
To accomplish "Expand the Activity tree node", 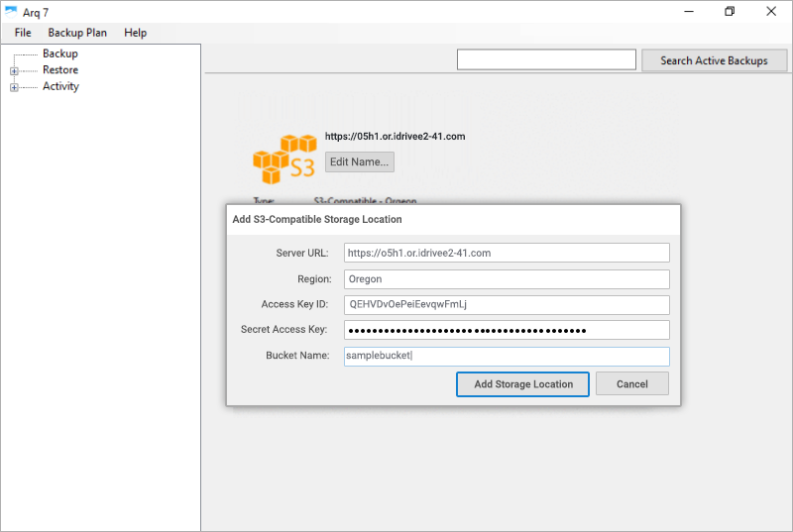I will point(14,87).
